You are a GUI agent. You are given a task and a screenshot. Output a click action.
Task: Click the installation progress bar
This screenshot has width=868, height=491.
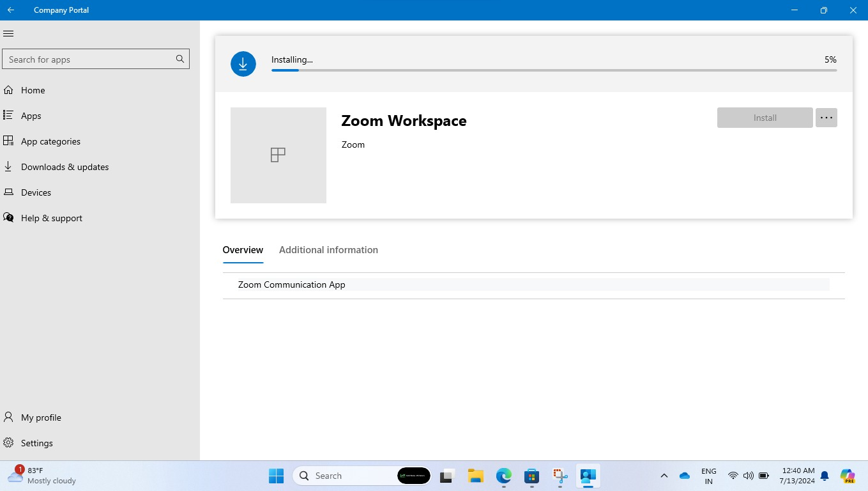(554, 70)
